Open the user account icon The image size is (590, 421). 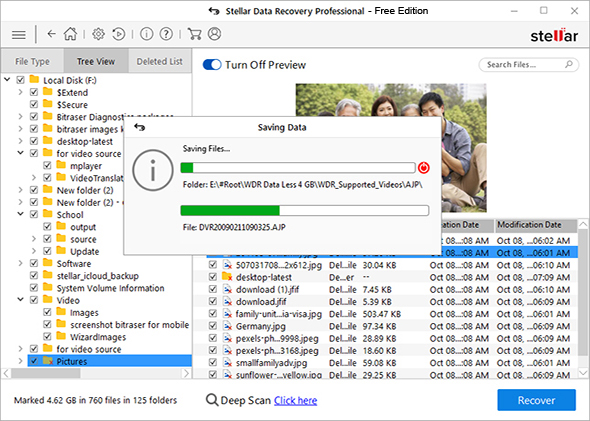[214, 34]
